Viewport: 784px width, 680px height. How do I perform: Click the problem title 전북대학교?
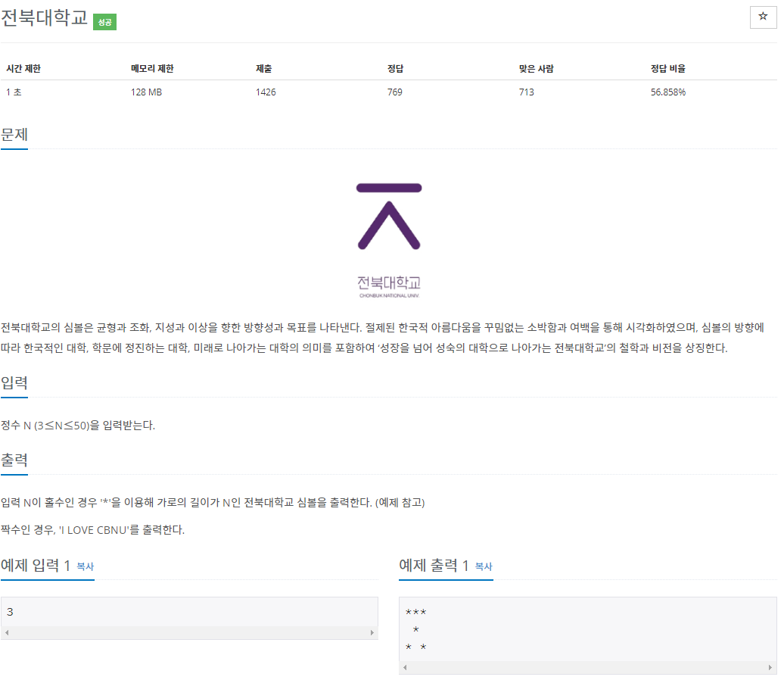(44, 18)
